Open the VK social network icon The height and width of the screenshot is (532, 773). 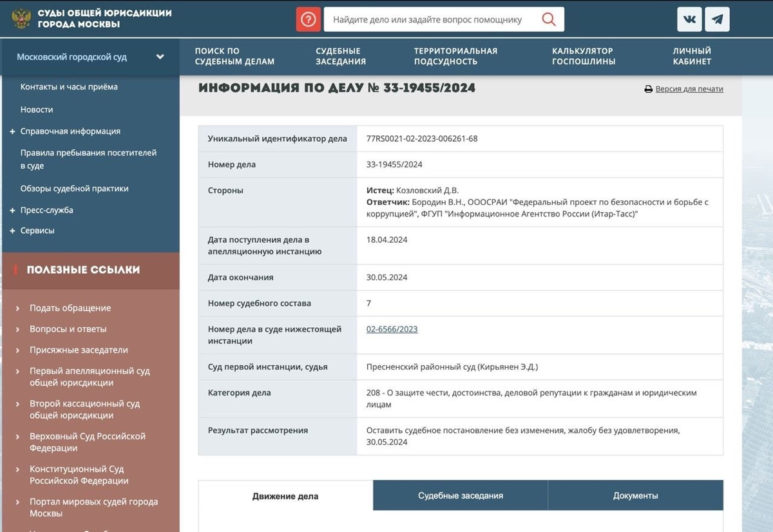pos(689,19)
